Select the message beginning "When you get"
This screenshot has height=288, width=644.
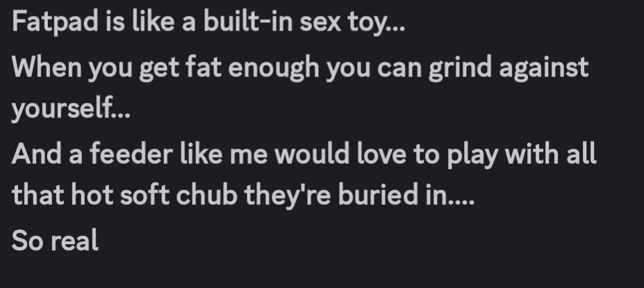coord(299,67)
